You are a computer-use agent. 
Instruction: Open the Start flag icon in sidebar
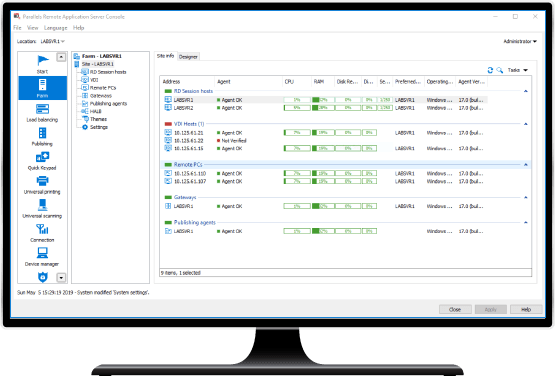point(42,61)
